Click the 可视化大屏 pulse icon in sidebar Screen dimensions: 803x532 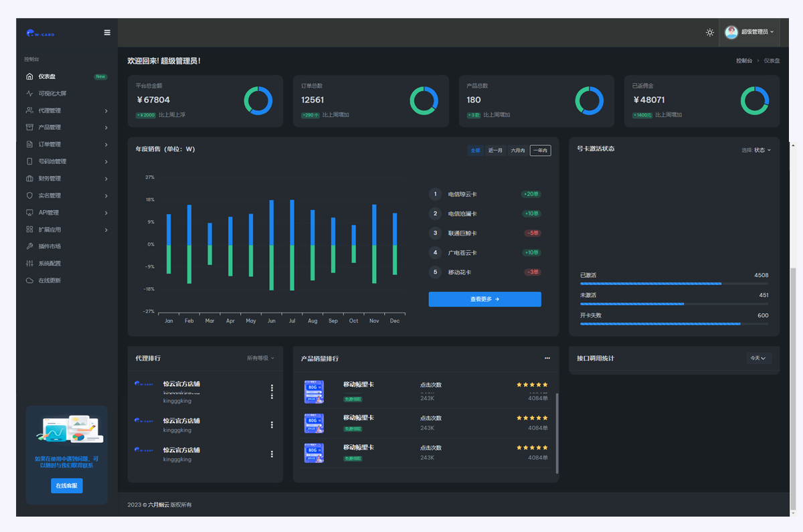tap(29, 94)
